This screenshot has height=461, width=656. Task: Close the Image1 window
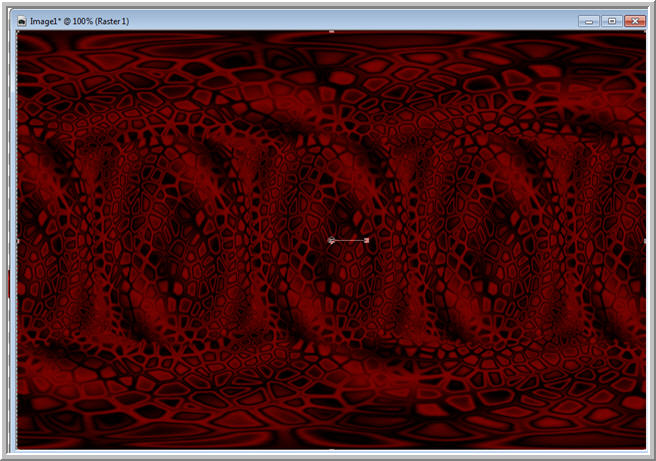click(635, 21)
